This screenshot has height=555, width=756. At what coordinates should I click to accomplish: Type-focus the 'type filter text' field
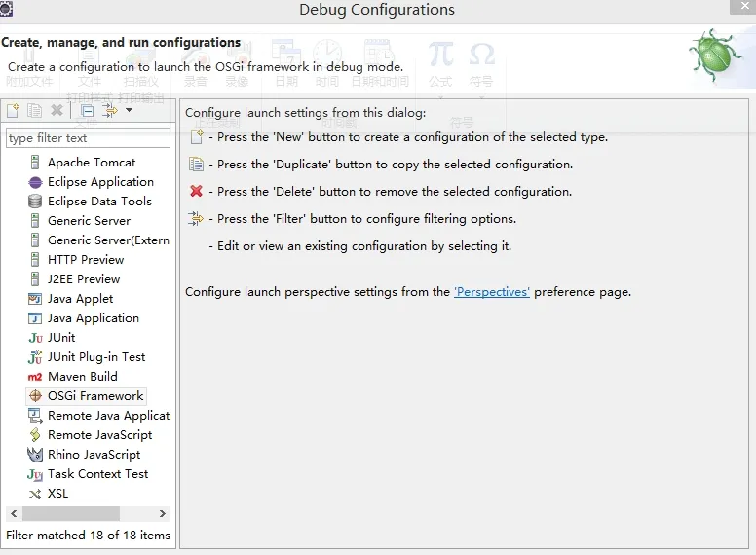pyautogui.click(x=88, y=138)
